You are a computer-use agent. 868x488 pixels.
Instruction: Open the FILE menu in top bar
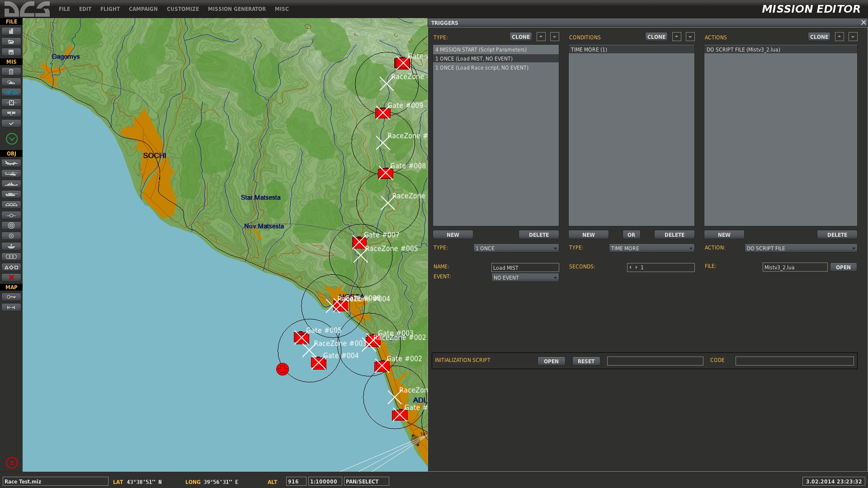[x=65, y=9]
